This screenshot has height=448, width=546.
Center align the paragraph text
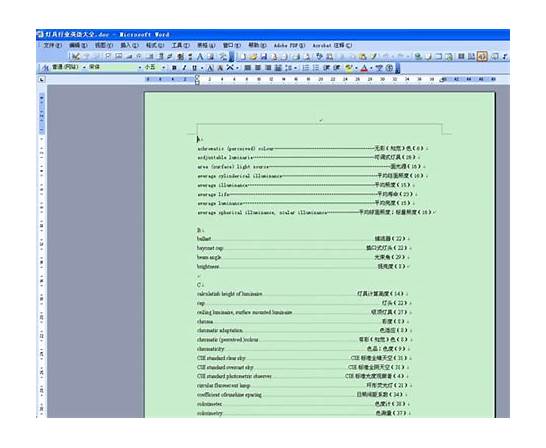[258, 68]
